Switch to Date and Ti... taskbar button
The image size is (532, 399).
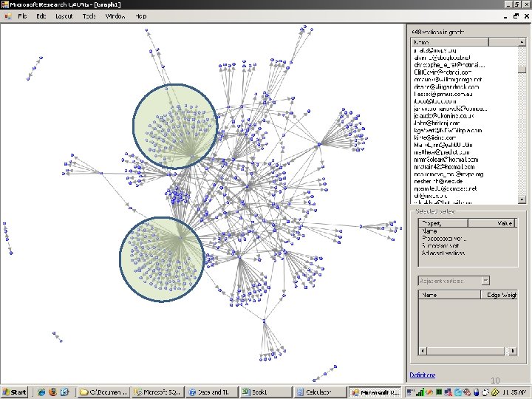coord(212,392)
